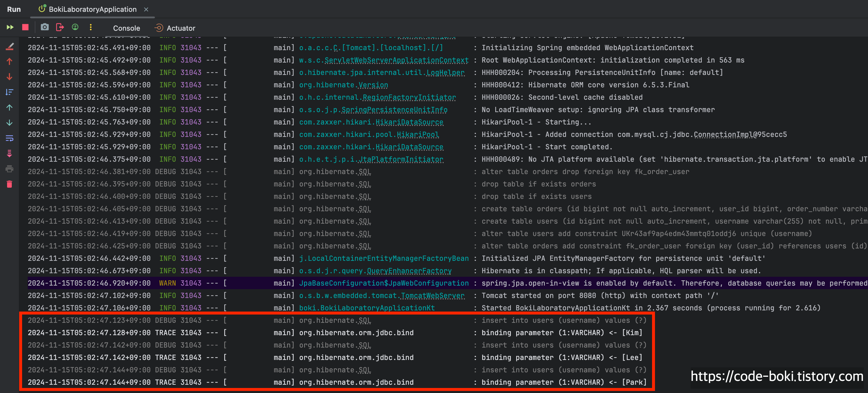Stop the running application
The height and width of the screenshot is (393, 868).
click(25, 27)
